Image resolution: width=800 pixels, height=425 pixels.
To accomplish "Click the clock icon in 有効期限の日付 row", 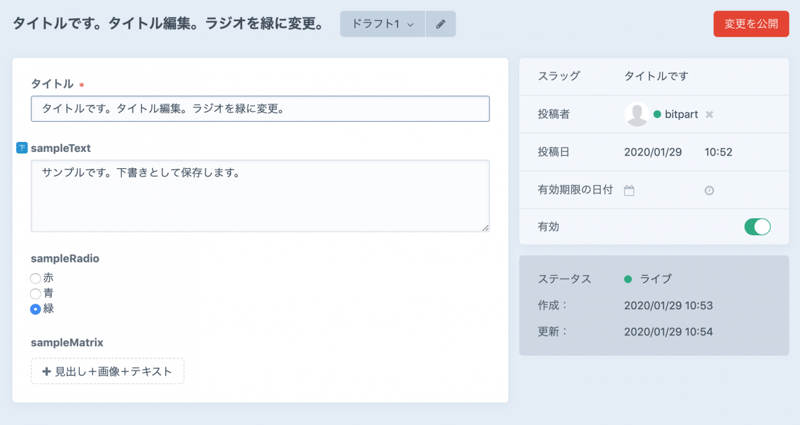I will click(709, 190).
